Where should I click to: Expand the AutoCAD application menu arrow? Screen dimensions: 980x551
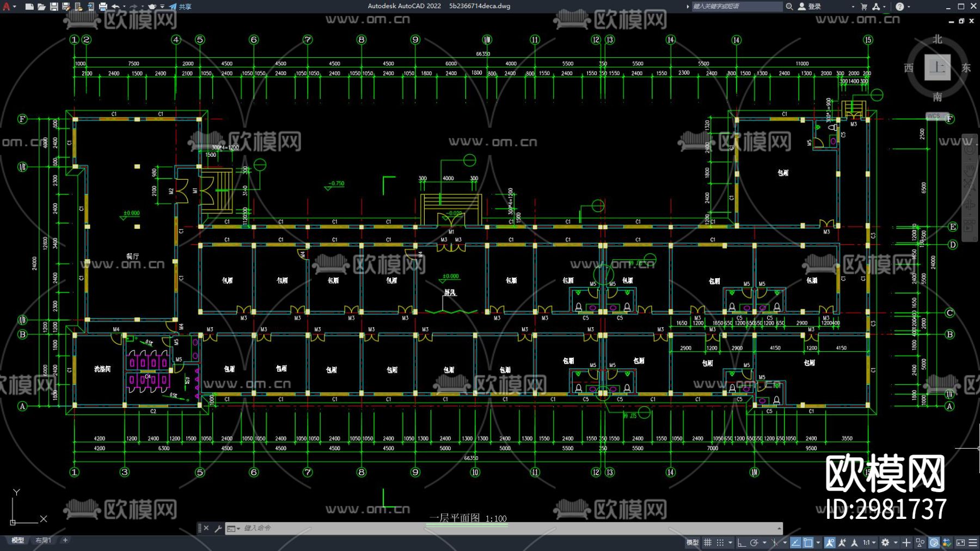14,7
